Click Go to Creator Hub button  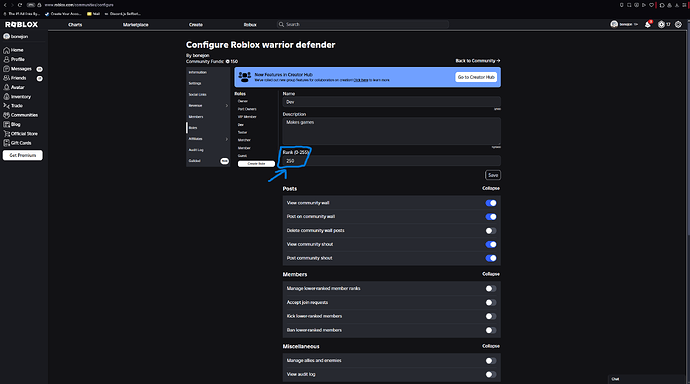click(x=476, y=77)
